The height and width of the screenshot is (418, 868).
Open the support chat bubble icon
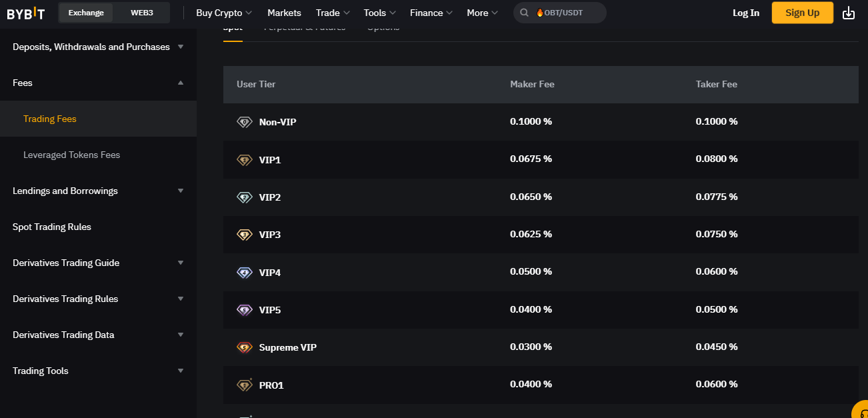coord(861,411)
